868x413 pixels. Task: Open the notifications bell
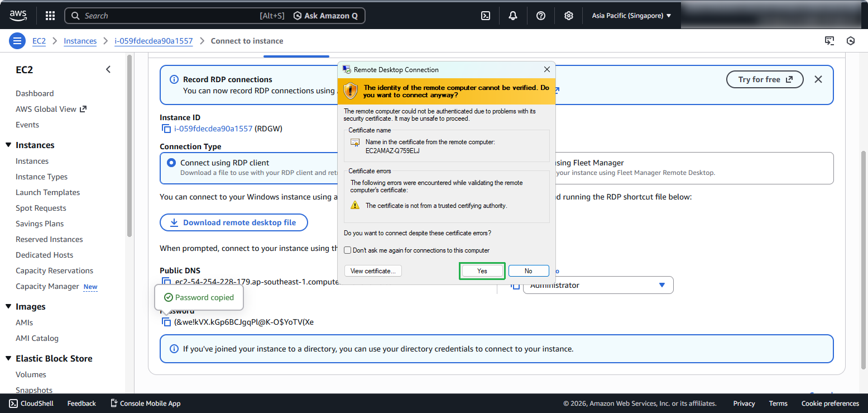(513, 16)
